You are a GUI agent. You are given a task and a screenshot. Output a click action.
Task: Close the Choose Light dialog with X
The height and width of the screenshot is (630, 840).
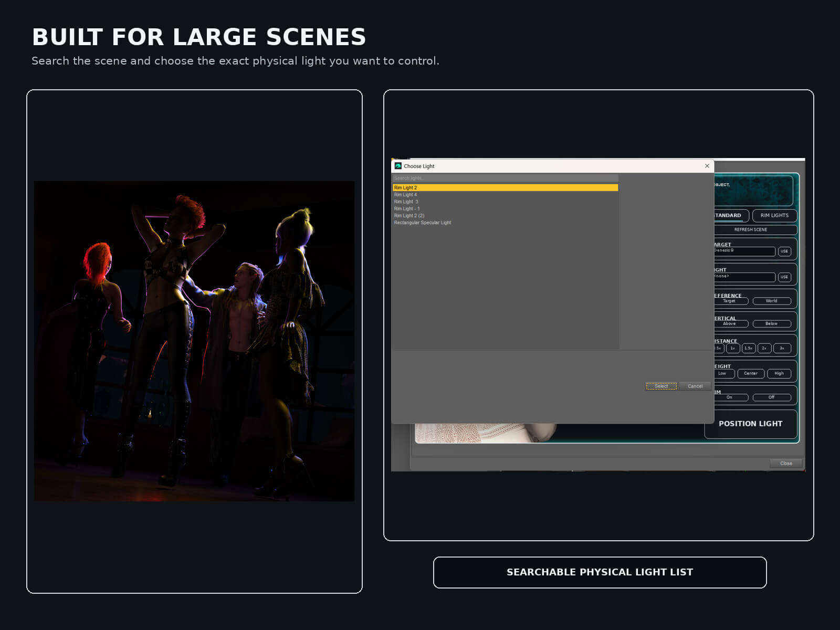[x=707, y=166]
